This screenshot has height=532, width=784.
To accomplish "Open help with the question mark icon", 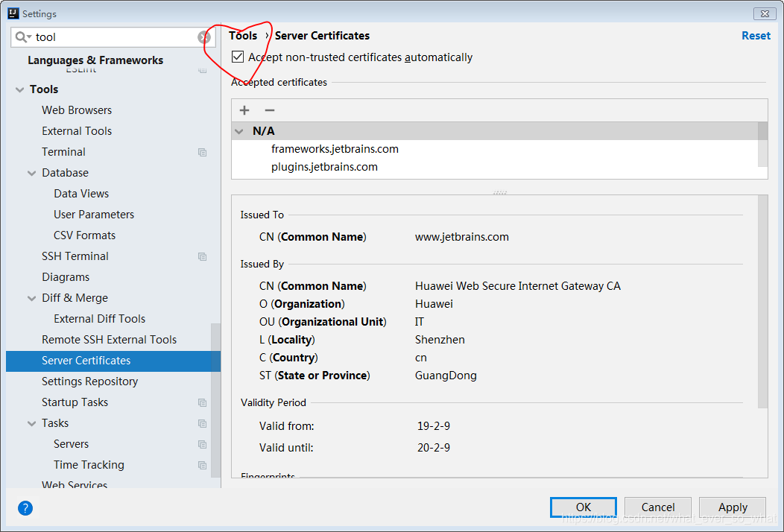I will pos(25,508).
